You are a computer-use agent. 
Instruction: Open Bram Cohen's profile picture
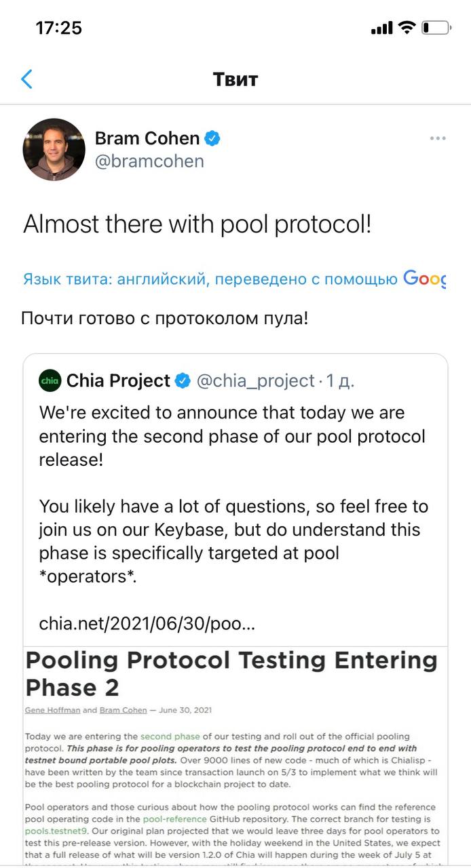[54, 149]
